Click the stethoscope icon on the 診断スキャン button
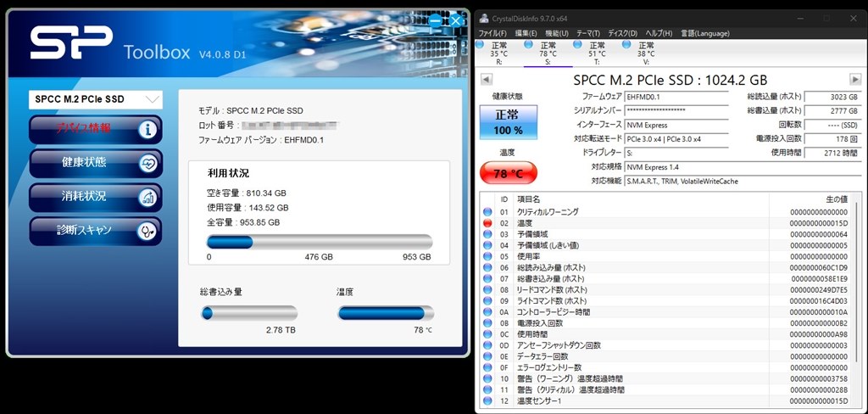This screenshot has width=868, height=414. click(x=147, y=231)
